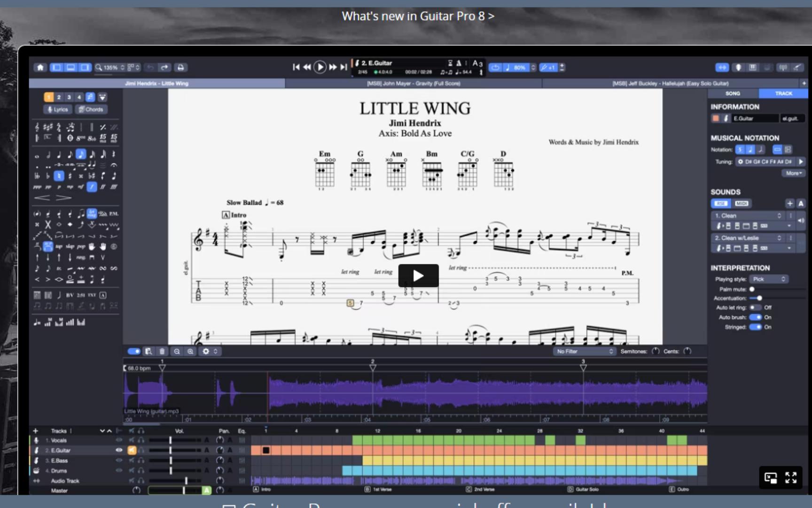Open the layout mode dropdown beside the zoom
This screenshot has height=508, width=812.
click(x=134, y=67)
